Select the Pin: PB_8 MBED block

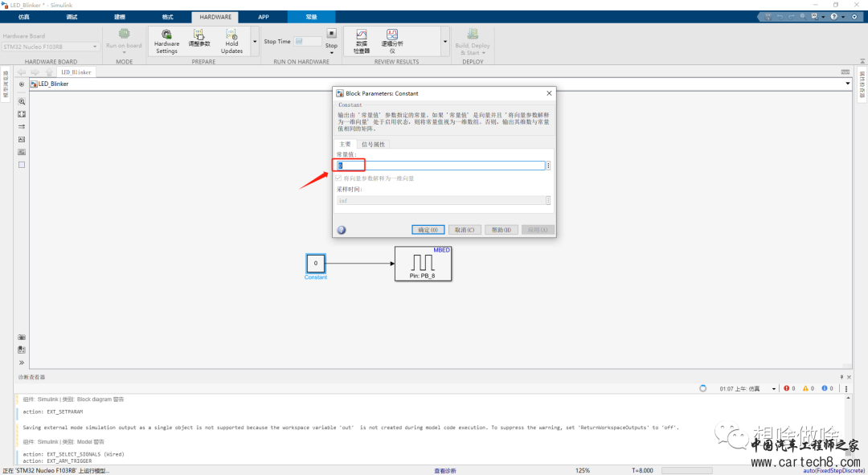(x=423, y=264)
